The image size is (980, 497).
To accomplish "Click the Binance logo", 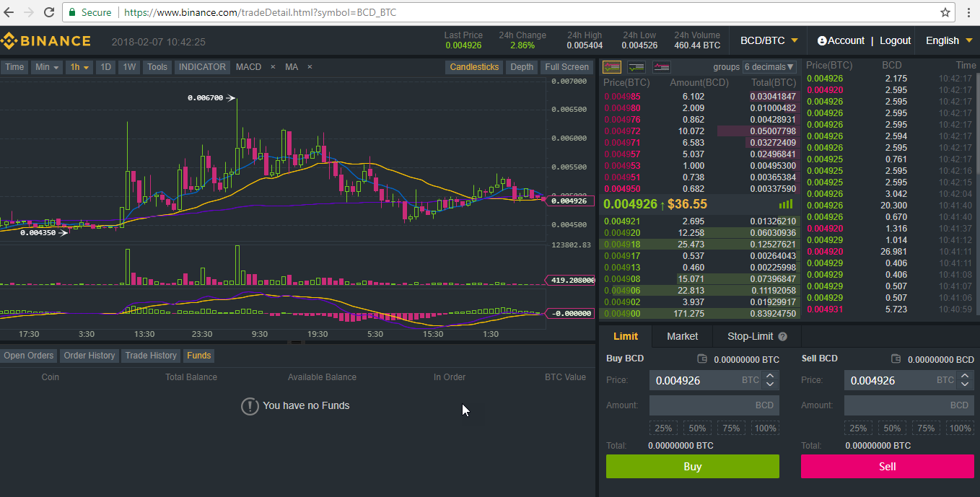I will click(x=46, y=41).
